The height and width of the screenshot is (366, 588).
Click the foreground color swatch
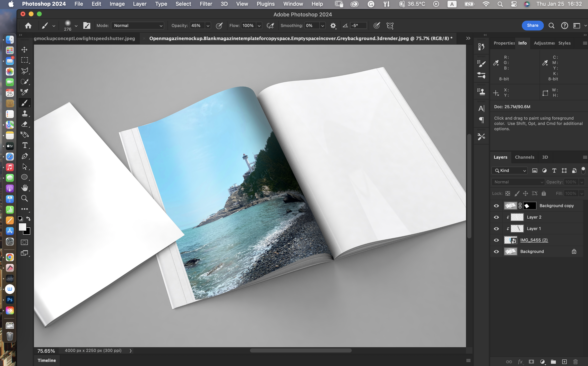(x=22, y=227)
